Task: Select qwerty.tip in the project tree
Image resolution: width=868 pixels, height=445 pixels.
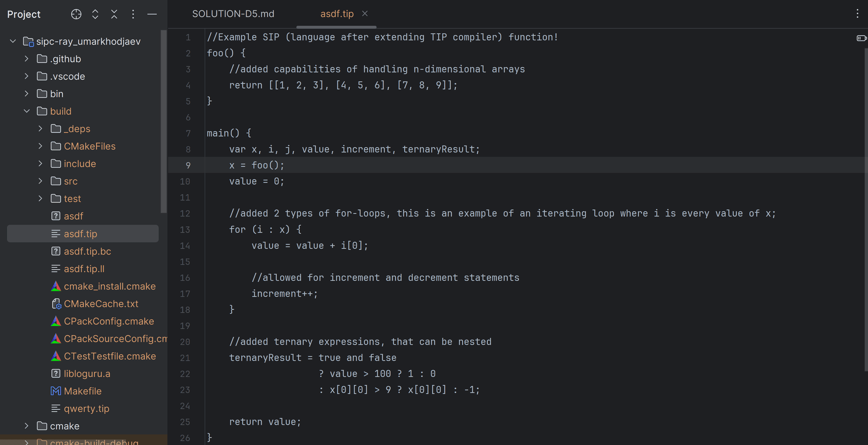Action: point(86,409)
